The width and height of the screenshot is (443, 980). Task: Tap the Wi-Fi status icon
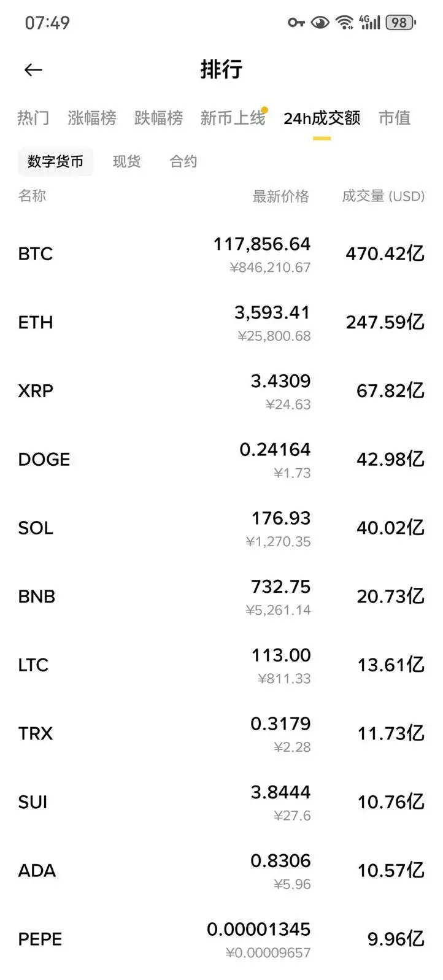345,23
